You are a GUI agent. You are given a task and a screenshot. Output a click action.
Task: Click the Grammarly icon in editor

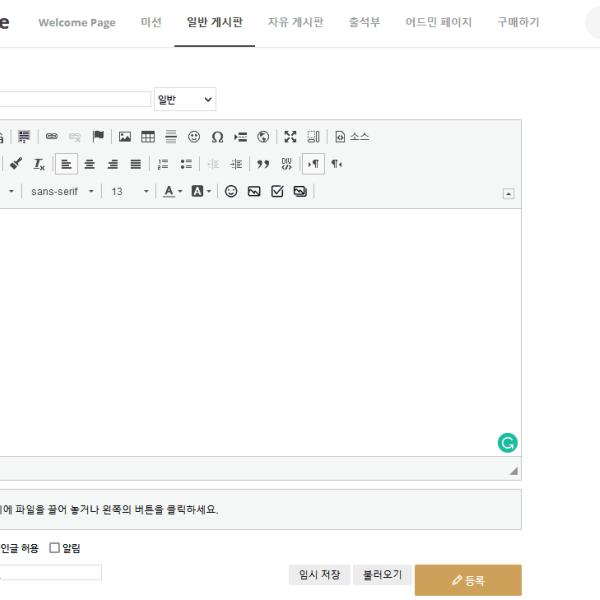click(x=507, y=441)
